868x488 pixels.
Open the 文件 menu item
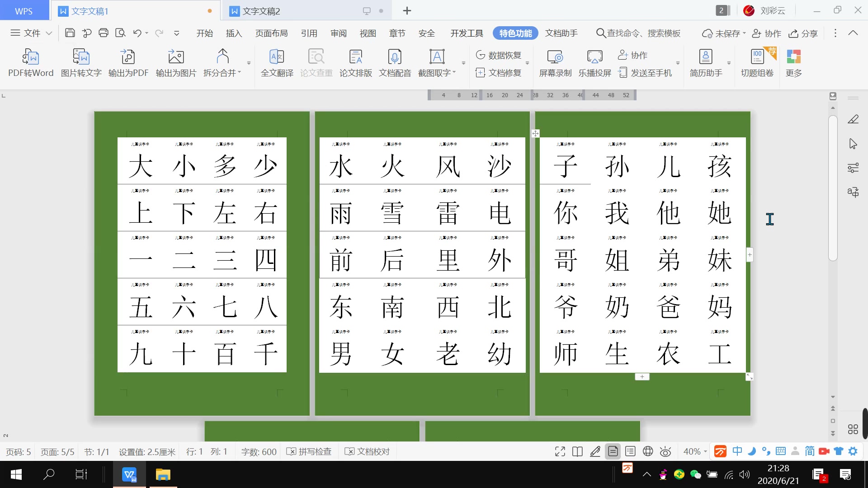[x=30, y=33]
